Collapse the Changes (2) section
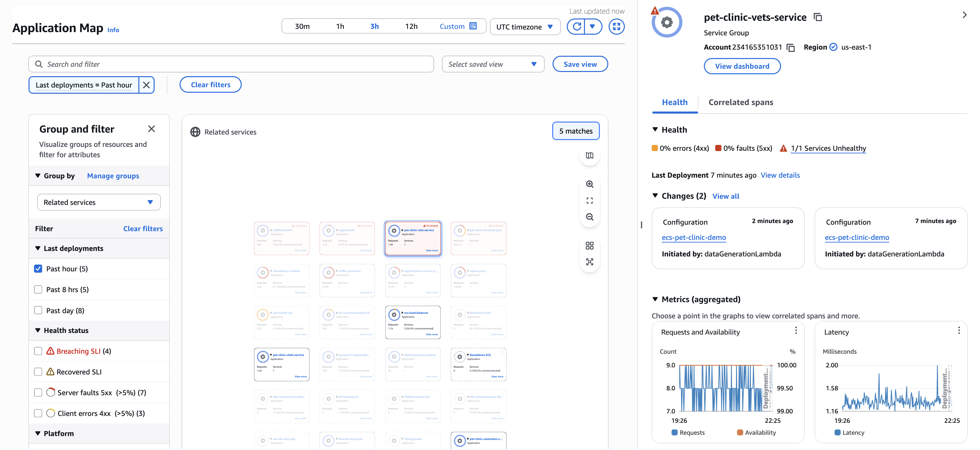980x450 pixels. (x=656, y=196)
